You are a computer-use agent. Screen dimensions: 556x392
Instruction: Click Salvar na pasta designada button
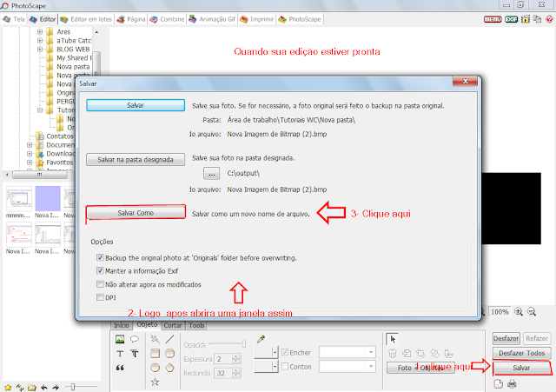pyautogui.click(x=136, y=160)
